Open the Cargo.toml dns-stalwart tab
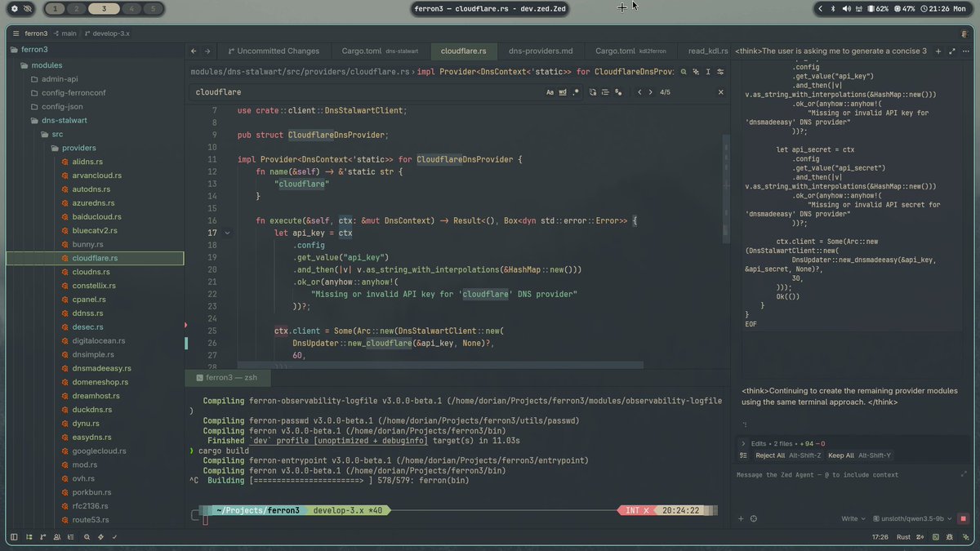Screen dimensions: 980x551 point(380,51)
